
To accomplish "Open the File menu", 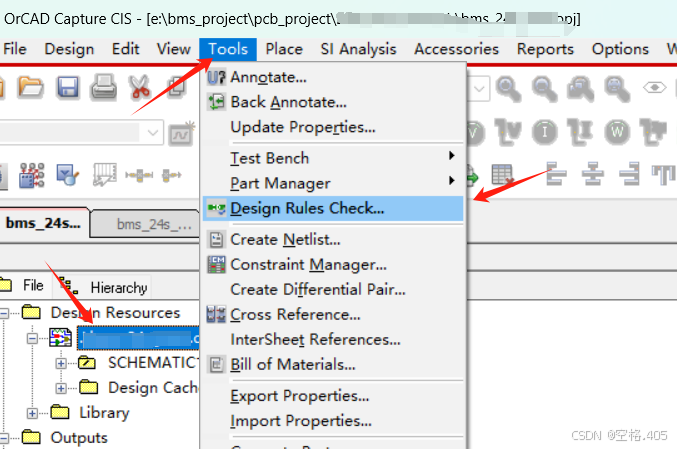I will point(15,49).
